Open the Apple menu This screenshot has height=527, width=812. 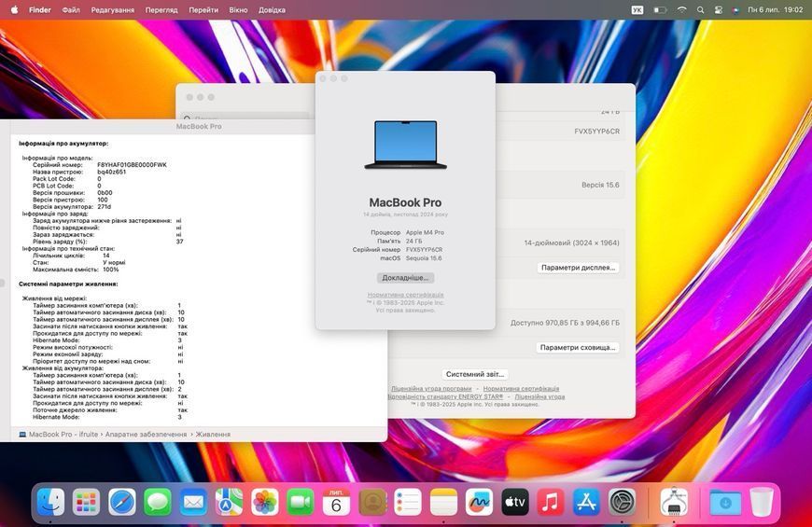(x=14, y=9)
